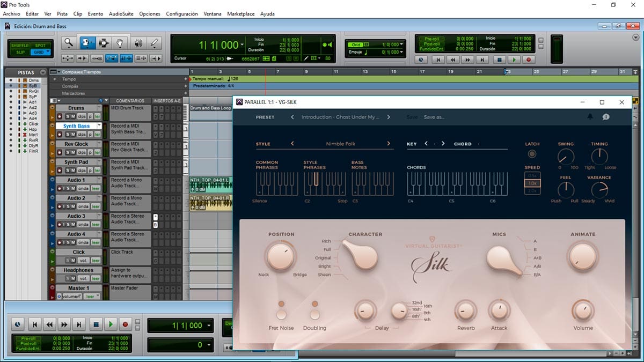This screenshot has width=644, height=362.
Task: Open the Audio 1 onda view selector
Action: click(83, 188)
